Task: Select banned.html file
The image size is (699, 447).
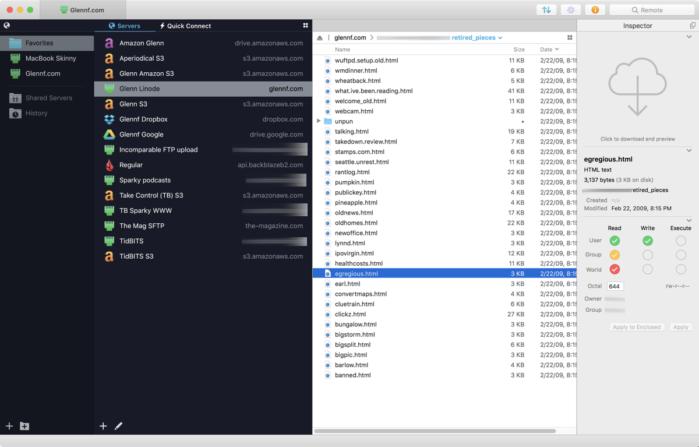Action: [444, 375]
